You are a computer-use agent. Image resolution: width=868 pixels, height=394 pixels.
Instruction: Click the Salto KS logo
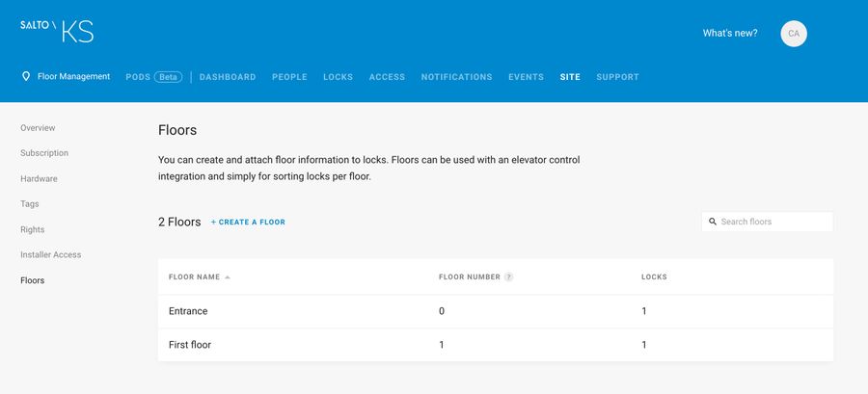pos(57,32)
